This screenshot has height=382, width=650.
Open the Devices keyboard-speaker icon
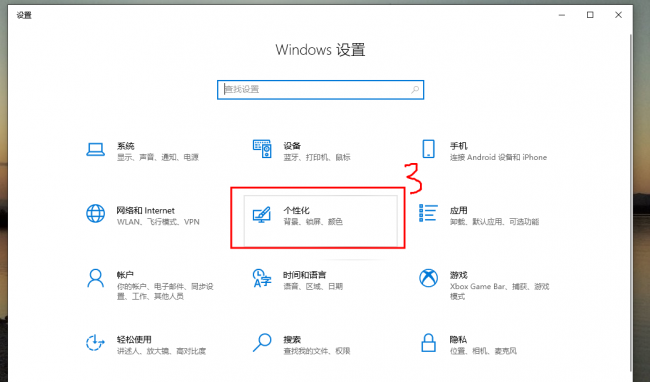[262, 149]
